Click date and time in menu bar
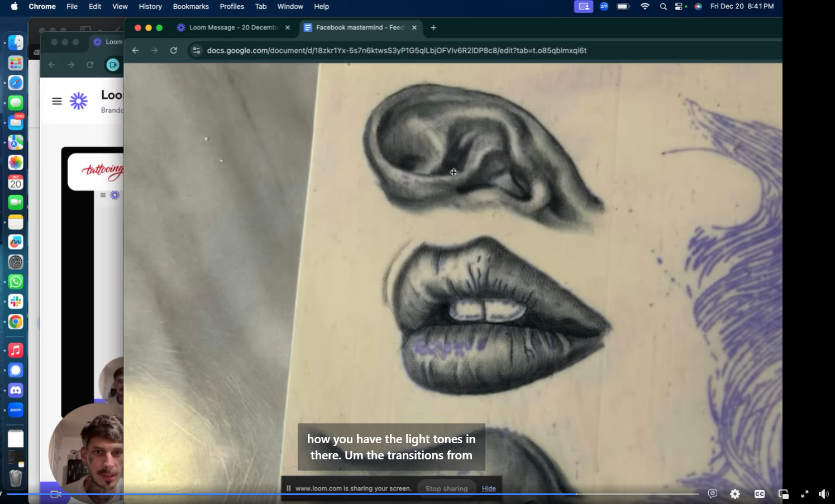Image resolution: width=835 pixels, height=504 pixels. tap(742, 7)
